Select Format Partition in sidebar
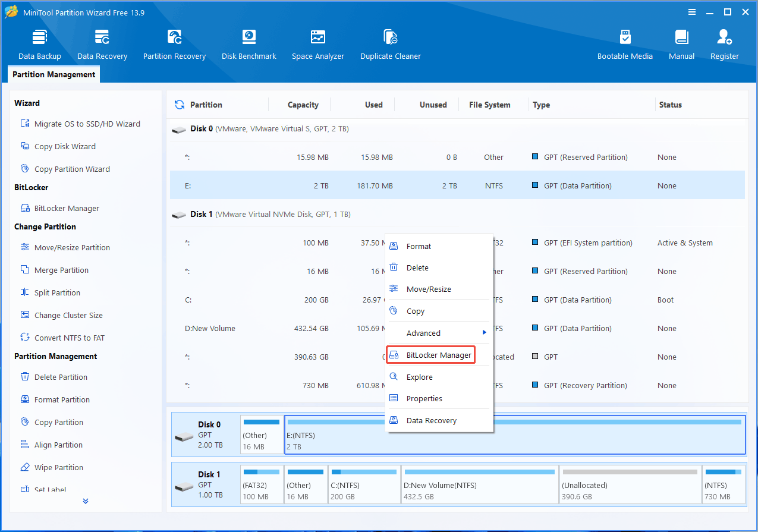 click(55, 399)
